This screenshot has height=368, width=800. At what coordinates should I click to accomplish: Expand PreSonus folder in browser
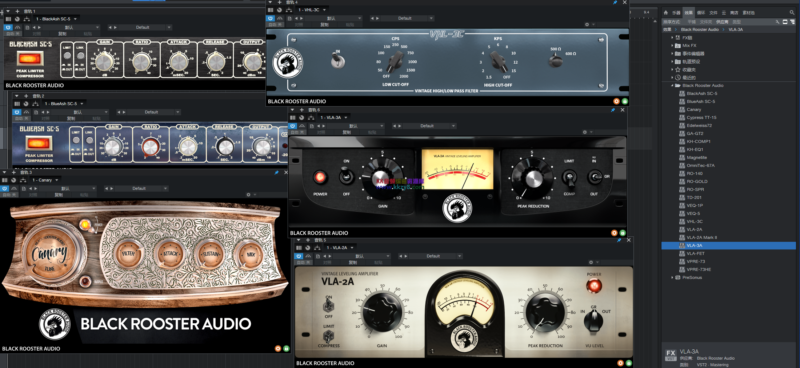point(673,278)
